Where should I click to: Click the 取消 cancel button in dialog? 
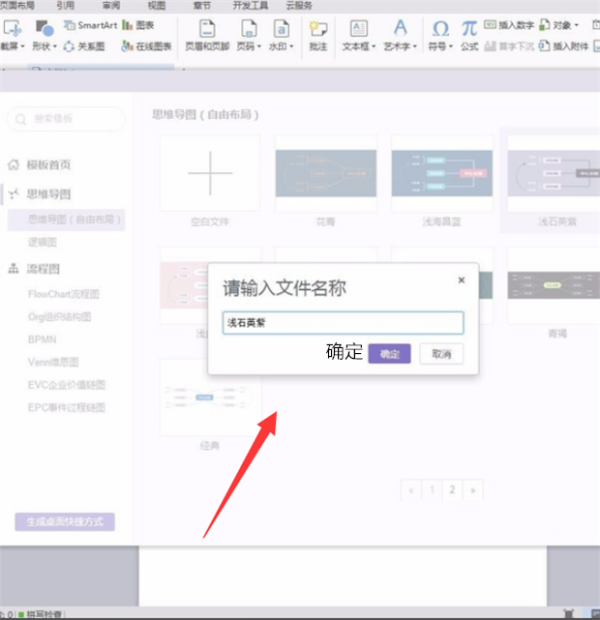coord(441,353)
